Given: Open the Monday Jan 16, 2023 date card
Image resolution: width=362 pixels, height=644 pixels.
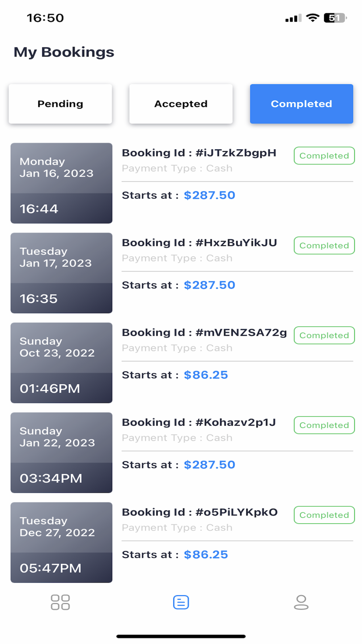Looking at the screenshot, I should tap(62, 183).
